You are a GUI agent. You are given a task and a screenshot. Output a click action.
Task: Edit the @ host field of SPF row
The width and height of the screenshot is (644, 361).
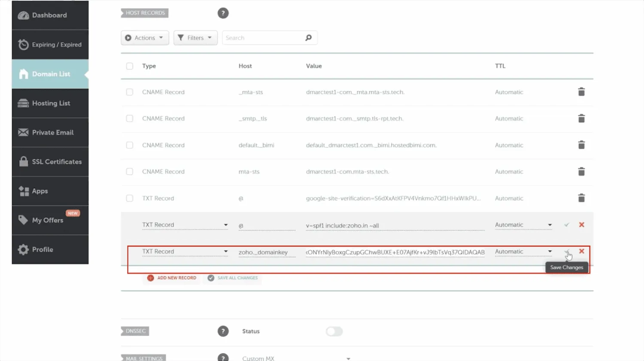[267, 226]
